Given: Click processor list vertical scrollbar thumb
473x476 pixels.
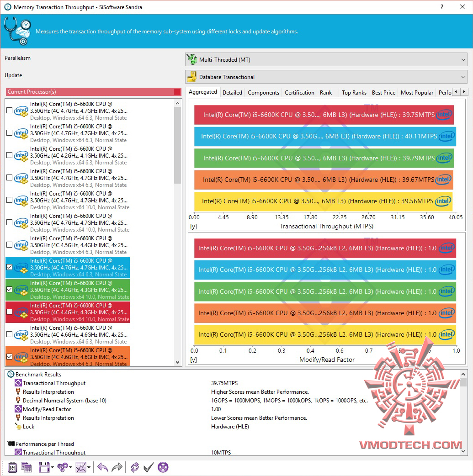Looking at the screenshot, I should [178, 145].
